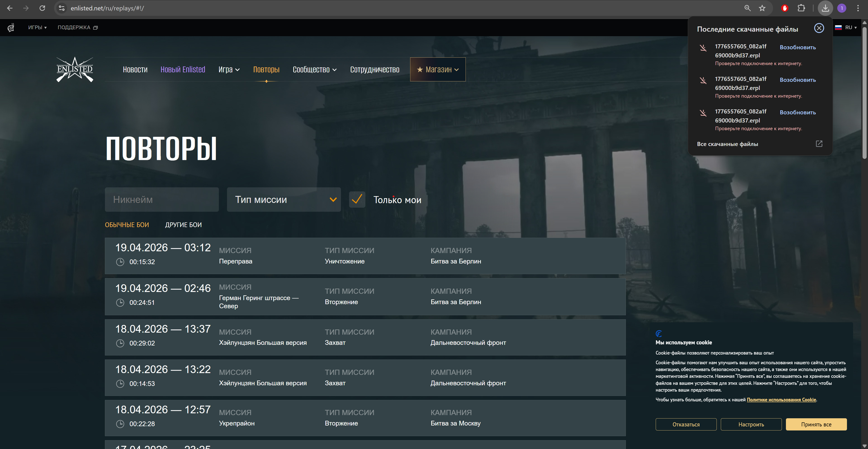Click the browser zoom magnifier icon
Image resolution: width=868 pixels, height=449 pixels.
point(747,8)
